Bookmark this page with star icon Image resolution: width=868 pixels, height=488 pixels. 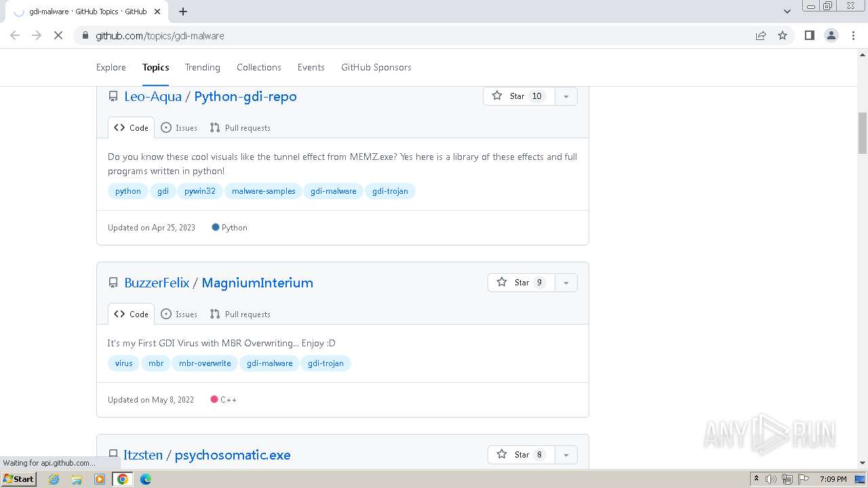click(x=783, y=35)
